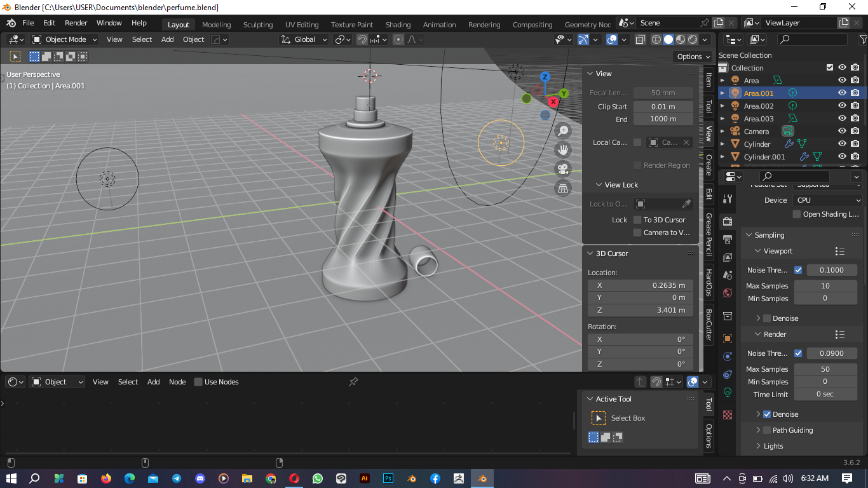868x488 pixels.
Task: Toggle camera view with camera gizmo
Action: 562,169
